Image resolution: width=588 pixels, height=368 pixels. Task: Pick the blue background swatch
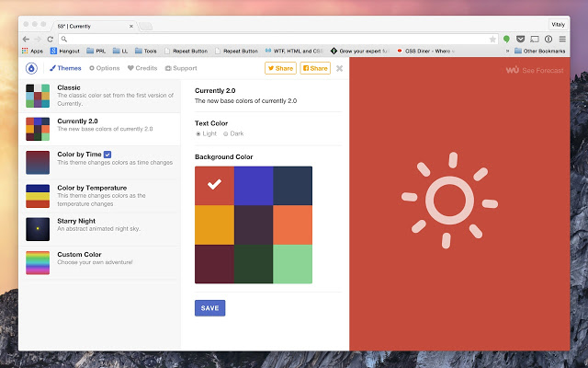(x=254, y=186)
